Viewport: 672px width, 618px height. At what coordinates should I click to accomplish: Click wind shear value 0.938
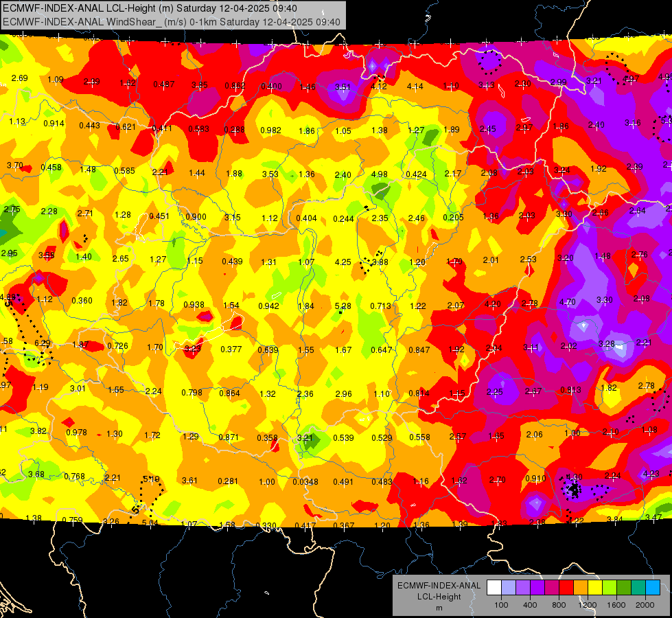(194, 305)
